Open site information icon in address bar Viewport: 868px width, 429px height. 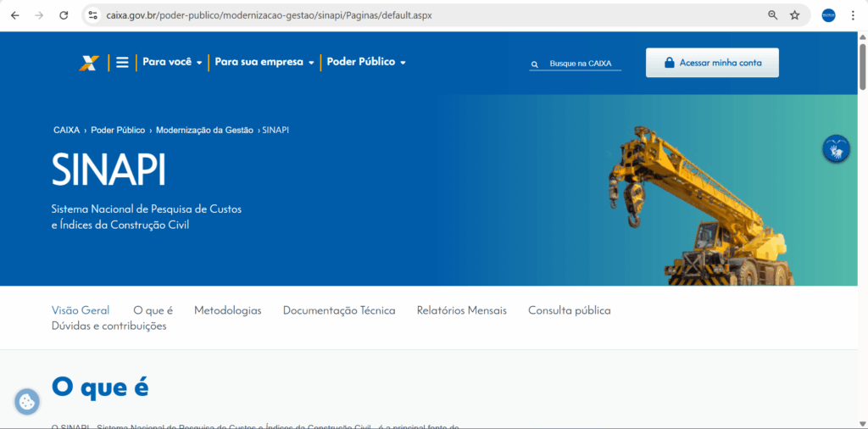click(93, 15)
